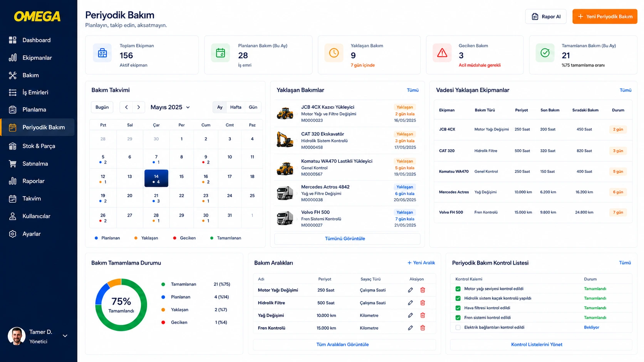
Task: Click the edit pencil for Motor Yağı Değişimi
Action: [x=410, y=290]
